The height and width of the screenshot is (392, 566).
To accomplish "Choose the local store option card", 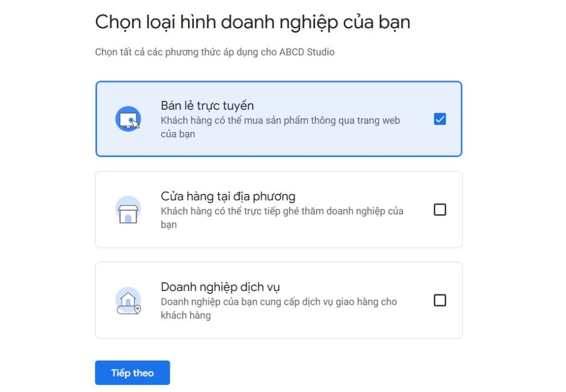I will [x=279, y=209].
